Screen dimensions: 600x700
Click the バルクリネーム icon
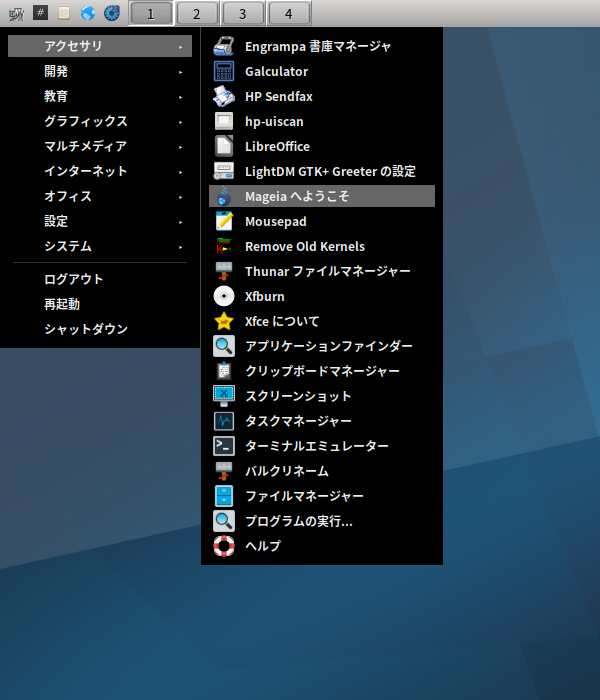tap(224, 471)
